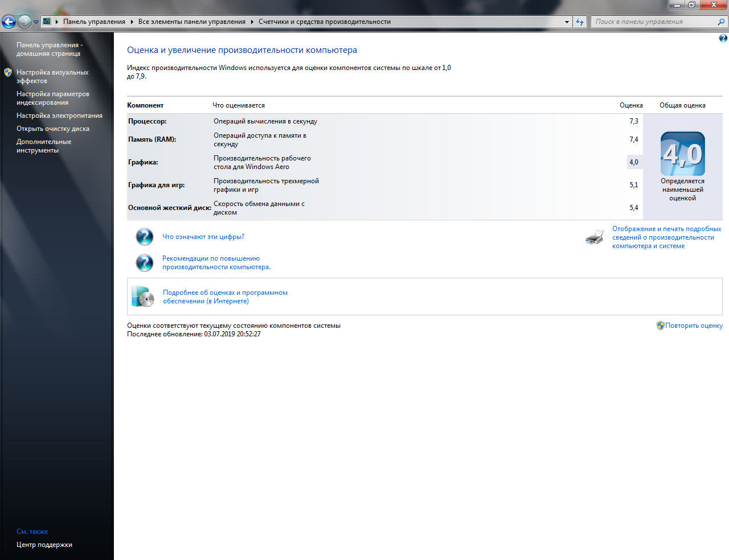Click the highlighted graphics score 4,0
Screen dimensions: 729x560
pos(634,162)
